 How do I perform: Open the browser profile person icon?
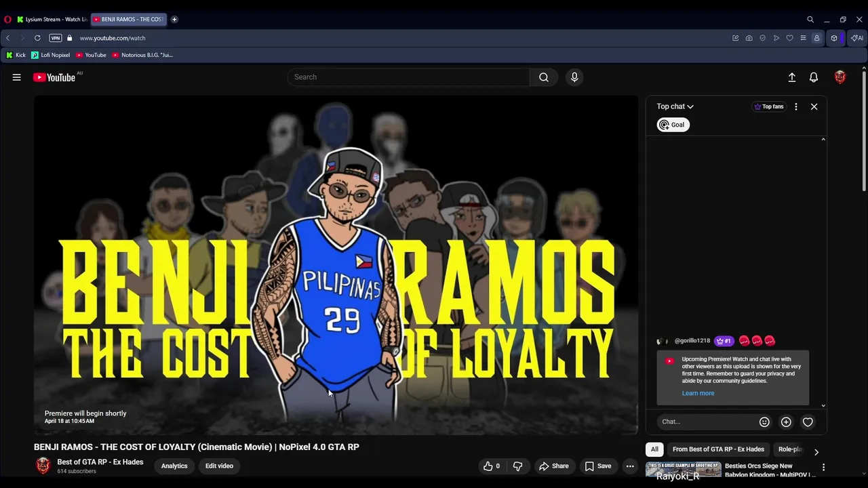816,38
